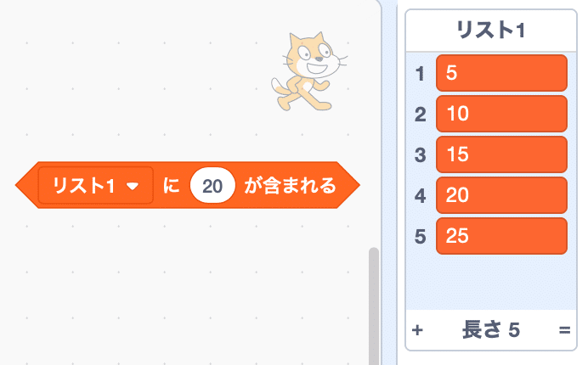Click the が含まれる block to evaluate it
Screen dimensions: 588x365
291,186
